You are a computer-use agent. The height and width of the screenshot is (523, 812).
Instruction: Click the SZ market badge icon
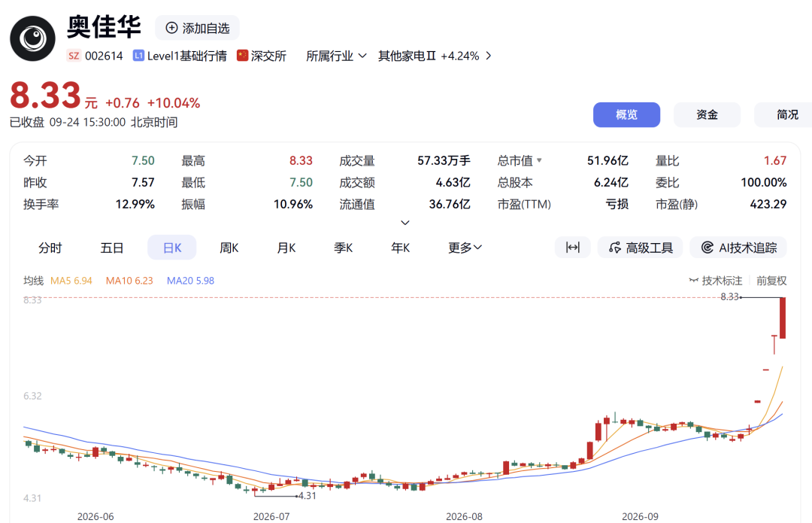click(74, 56)
